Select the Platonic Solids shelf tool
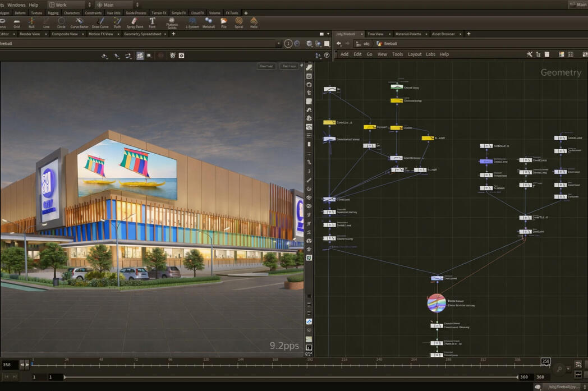Image resolution: width=588 pixels, height=391 pixels. pos(172,23)
